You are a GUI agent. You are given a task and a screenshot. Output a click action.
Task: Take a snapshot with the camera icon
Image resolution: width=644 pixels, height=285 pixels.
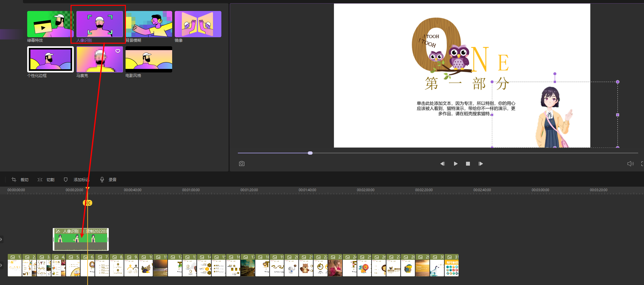[x=242, y=164]
